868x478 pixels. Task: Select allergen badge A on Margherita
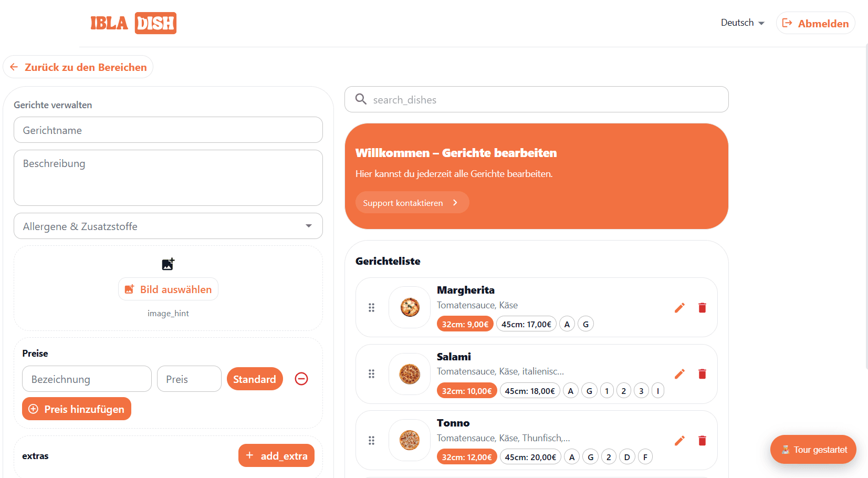click(x=567, y=324)
